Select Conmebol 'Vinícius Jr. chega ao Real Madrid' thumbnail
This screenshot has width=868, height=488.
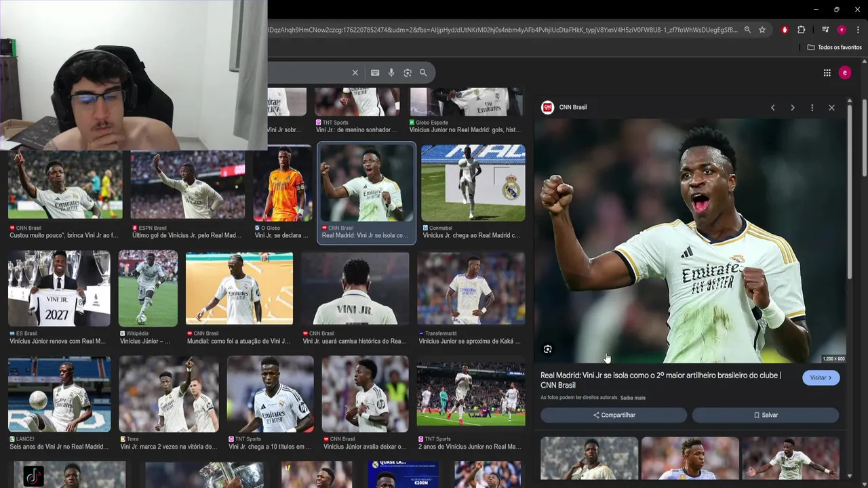pyautogui.click(x=473, y=183)
